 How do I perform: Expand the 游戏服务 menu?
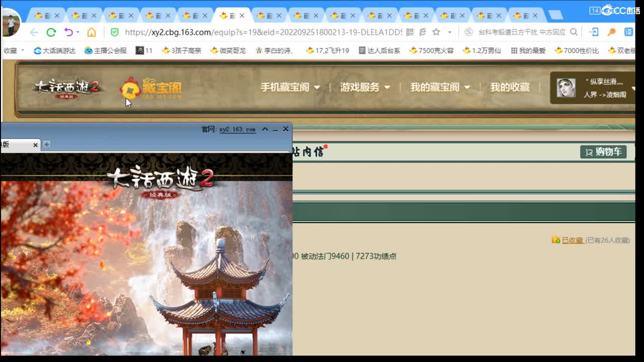(365, 87)
